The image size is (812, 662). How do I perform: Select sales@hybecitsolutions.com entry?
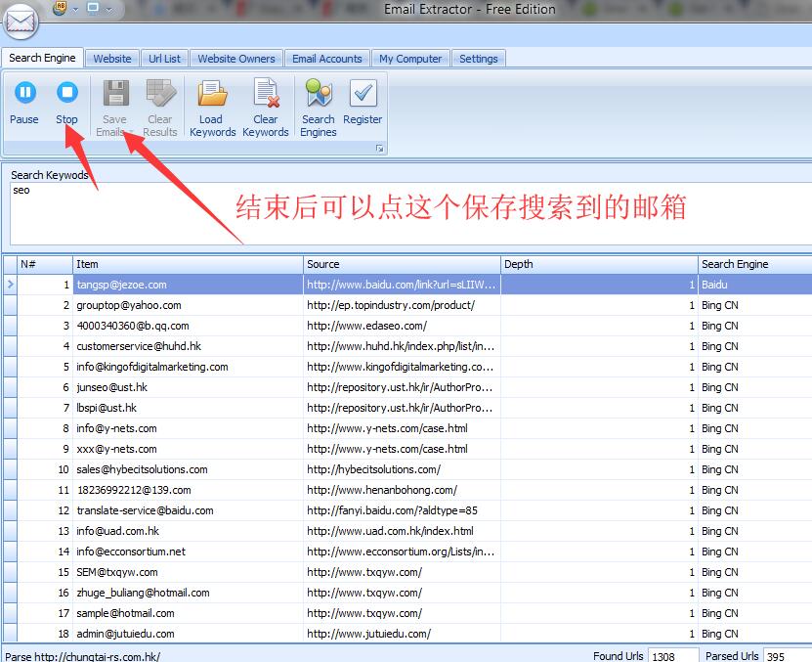click(142, 469)
